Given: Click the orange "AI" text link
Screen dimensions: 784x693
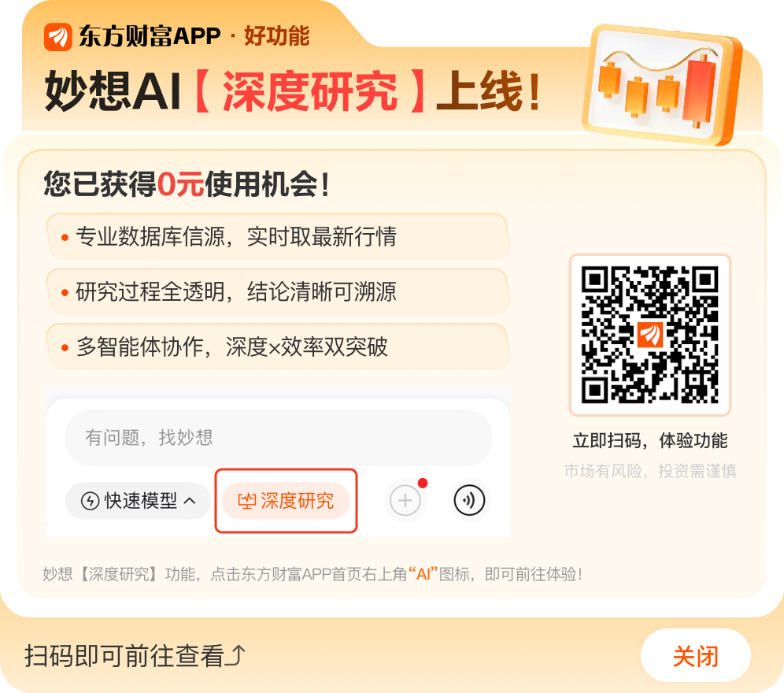Looking at the screenshot, I should coord(423,573).
